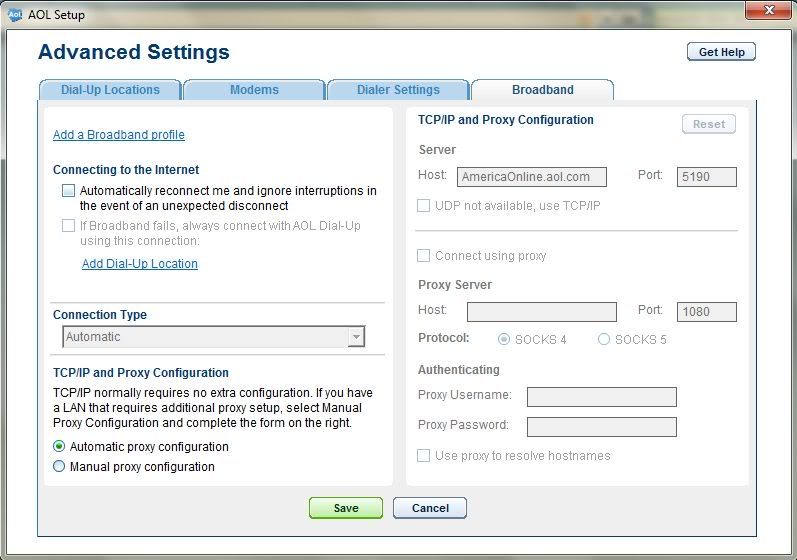Click the green Save button

346,508
